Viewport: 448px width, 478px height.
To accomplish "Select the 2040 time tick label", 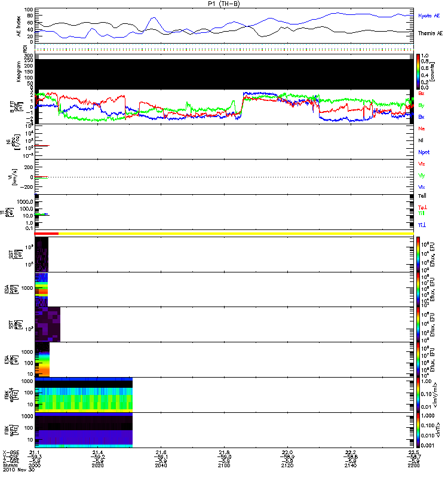I will coord(161,465).
